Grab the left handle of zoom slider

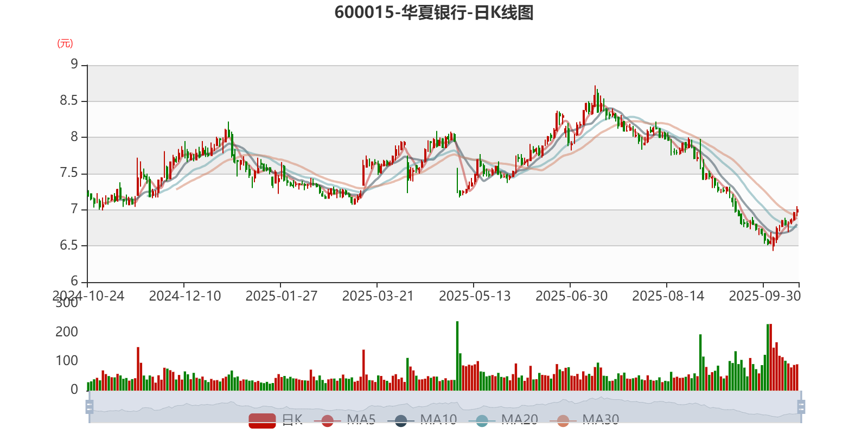tap(90, 406)
